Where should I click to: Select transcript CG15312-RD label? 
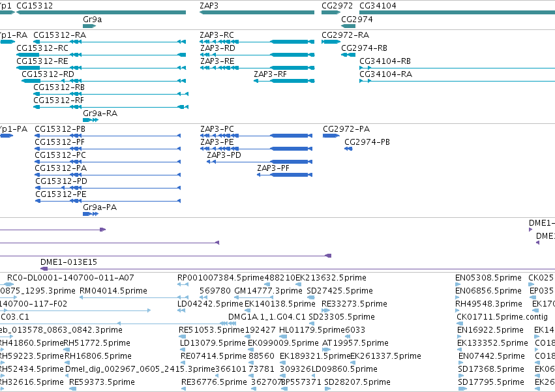pyautogui.click(x=48, y=74)
